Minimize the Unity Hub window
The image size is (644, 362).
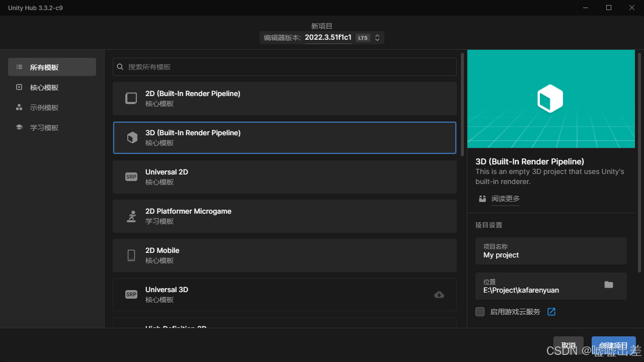point(585,8)
